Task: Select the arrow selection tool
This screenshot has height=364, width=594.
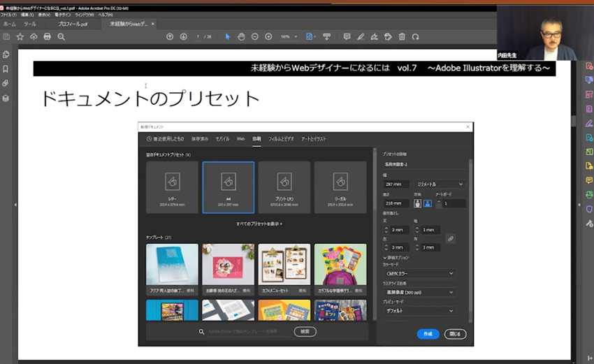Action: (227, 37)
